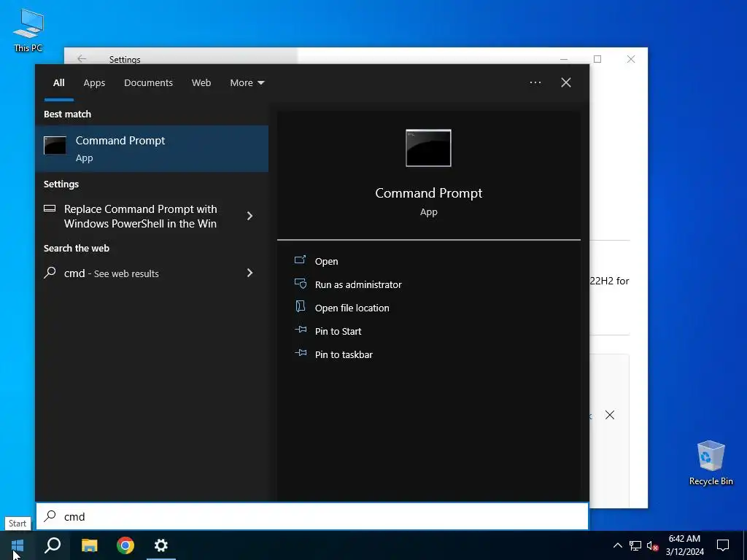
Task: Select the All search tab
Action: (x=58, y=83)
